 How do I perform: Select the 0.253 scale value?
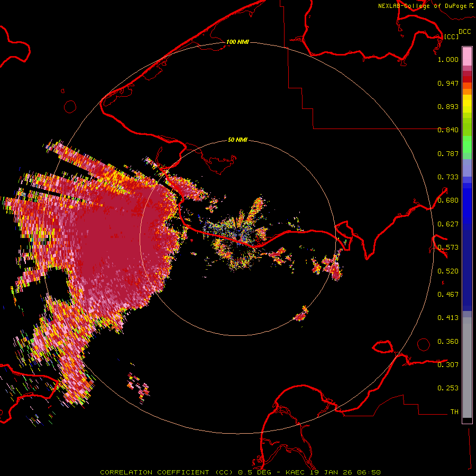pos(448,388)
